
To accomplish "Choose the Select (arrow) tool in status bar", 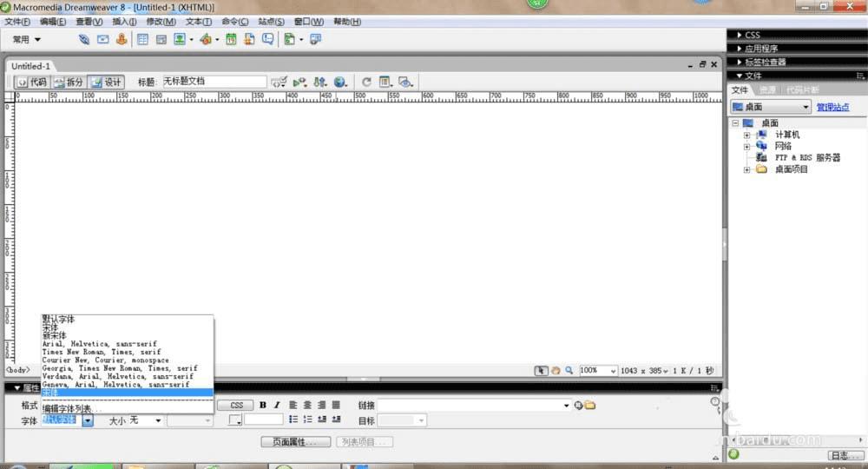I will pos(541,371).
